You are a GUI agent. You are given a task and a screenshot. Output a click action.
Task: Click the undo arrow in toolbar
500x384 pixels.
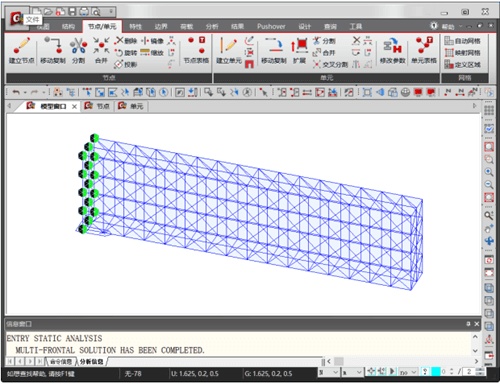(x=16, y=92)
